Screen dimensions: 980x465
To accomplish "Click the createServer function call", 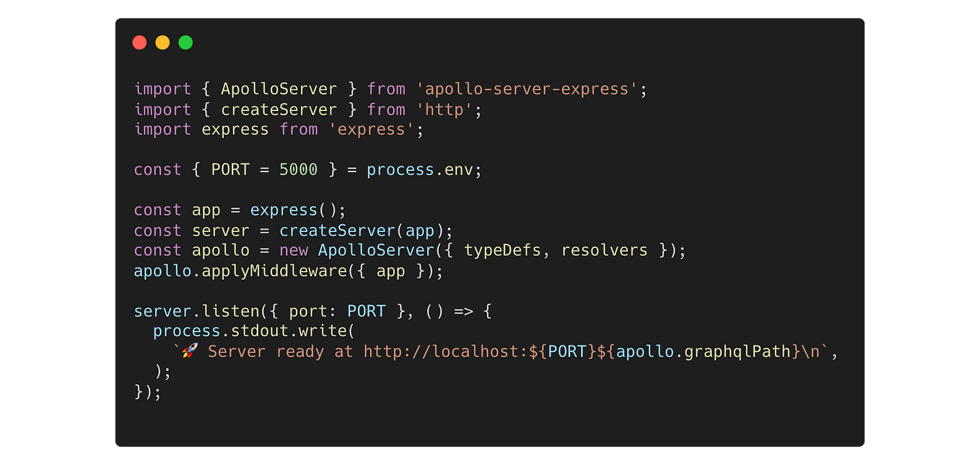I will click(x=337, y=230).
